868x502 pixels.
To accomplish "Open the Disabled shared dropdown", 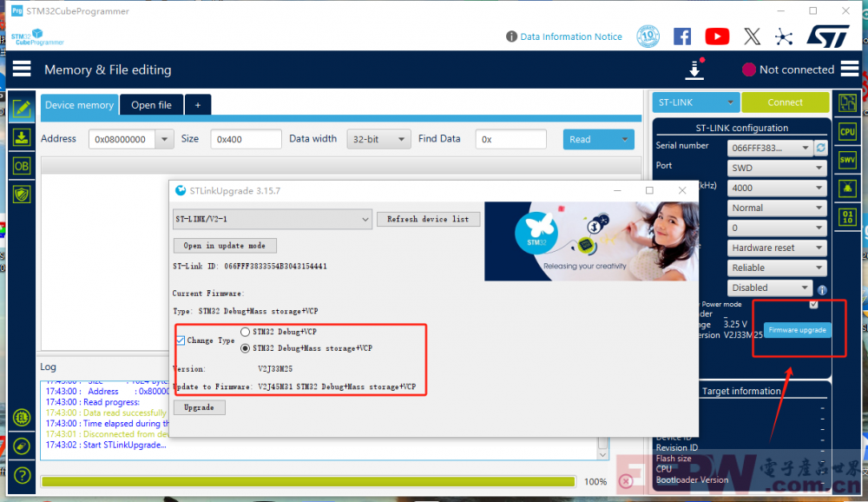I will pos(769,287).
